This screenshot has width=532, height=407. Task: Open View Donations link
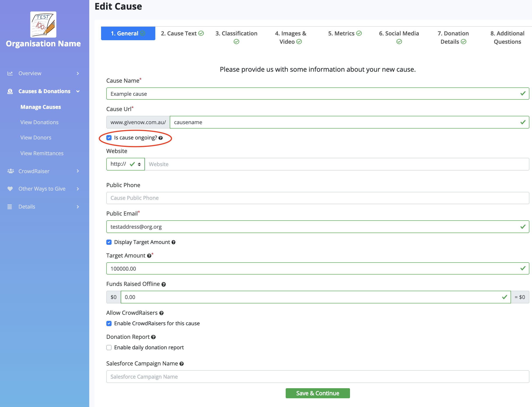[39, 122]
